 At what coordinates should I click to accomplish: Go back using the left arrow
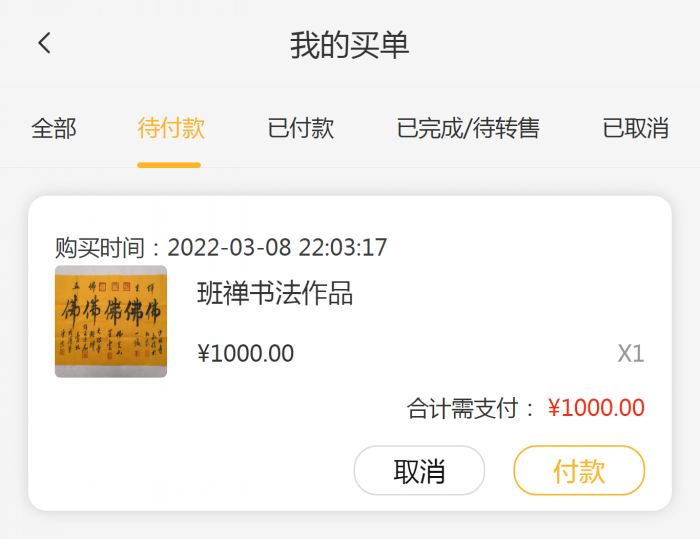(x=44, y=43)
